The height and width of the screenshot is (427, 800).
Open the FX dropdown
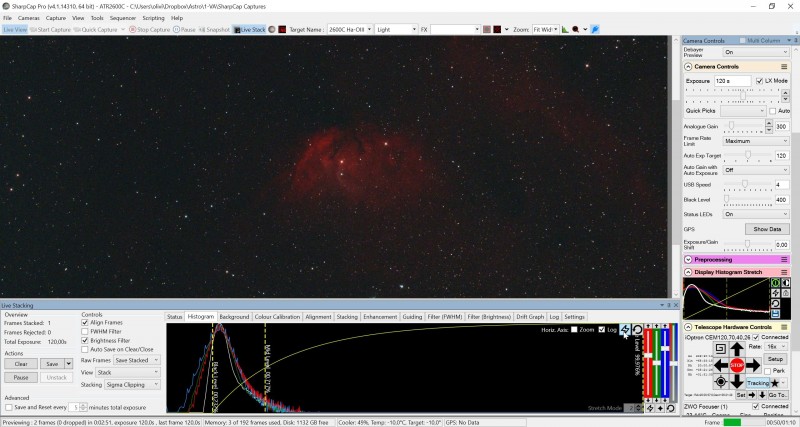click(455, 30)
